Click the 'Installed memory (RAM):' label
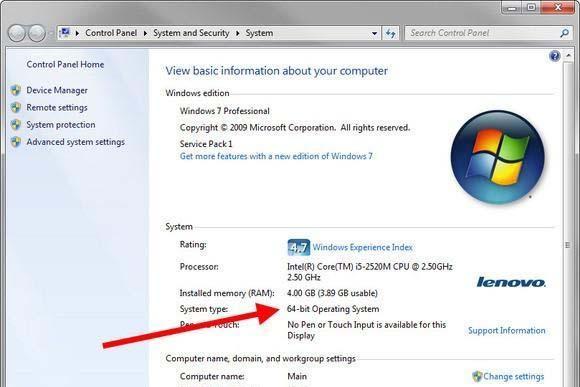580x387 pixels. click(x=227, y=293)
